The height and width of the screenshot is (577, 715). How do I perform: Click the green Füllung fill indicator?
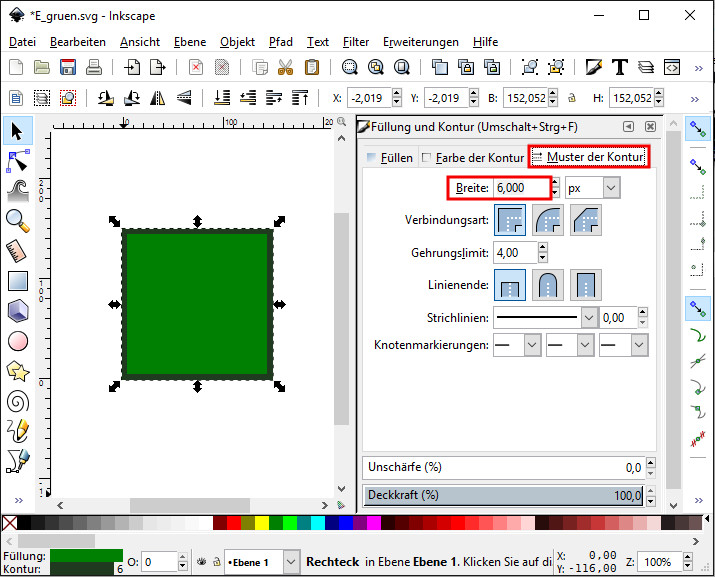pyautogui.click(x=86, y=556)
